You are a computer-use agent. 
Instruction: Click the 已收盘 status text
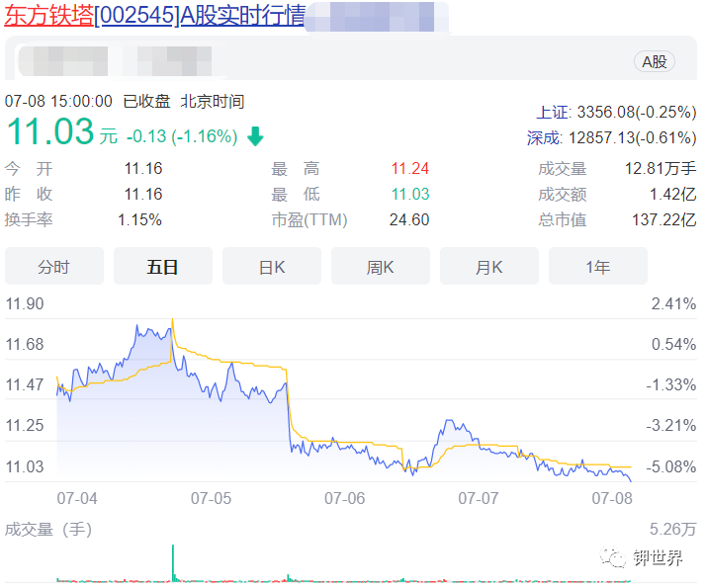tap(146, 101)
